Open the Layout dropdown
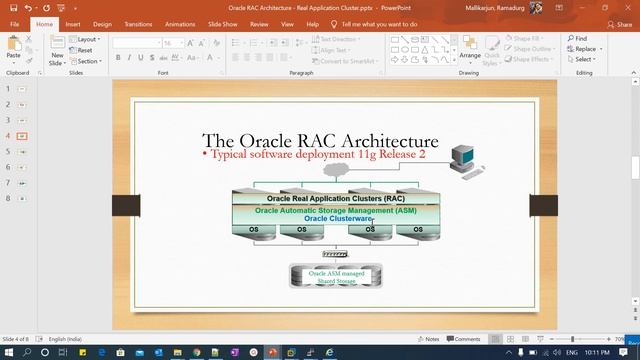The image size is (640, 360). [x=84, y=39]
